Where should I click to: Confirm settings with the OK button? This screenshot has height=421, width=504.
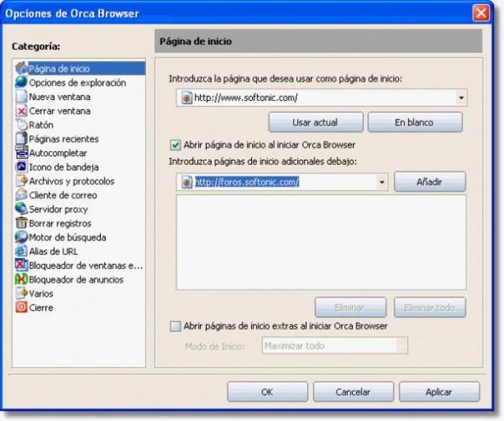pyautogui.click(x=268, y=392)
